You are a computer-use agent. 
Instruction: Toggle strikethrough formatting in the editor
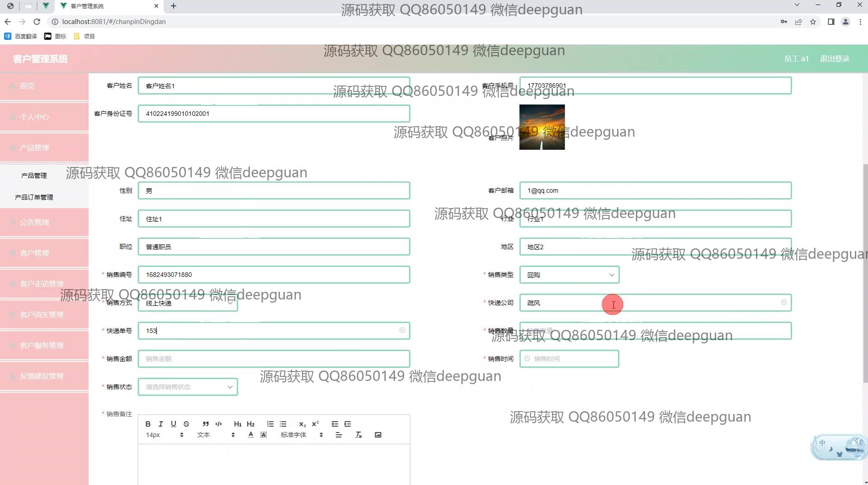[186, 424]
